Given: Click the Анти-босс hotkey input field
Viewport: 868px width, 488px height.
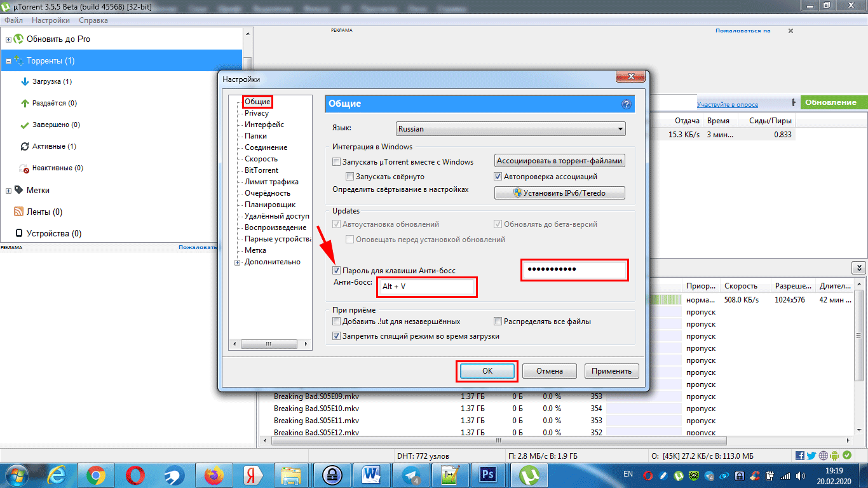Looking at the screenshot, I should [426, 287].
